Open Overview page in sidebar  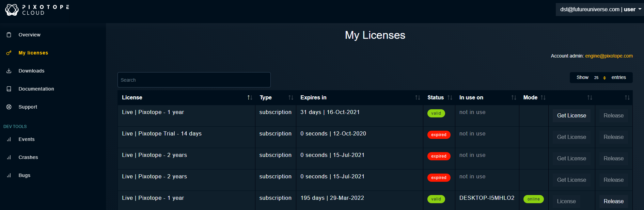[29, 35]
